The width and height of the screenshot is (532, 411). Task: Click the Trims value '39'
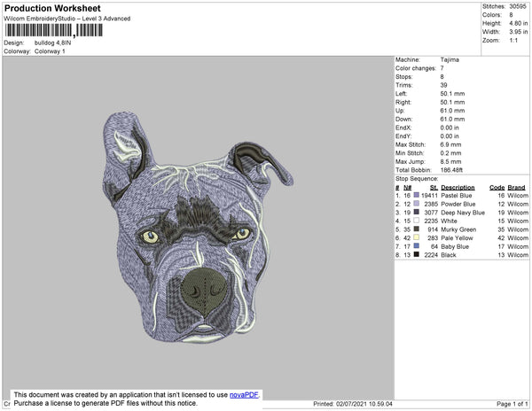[443, 85]
